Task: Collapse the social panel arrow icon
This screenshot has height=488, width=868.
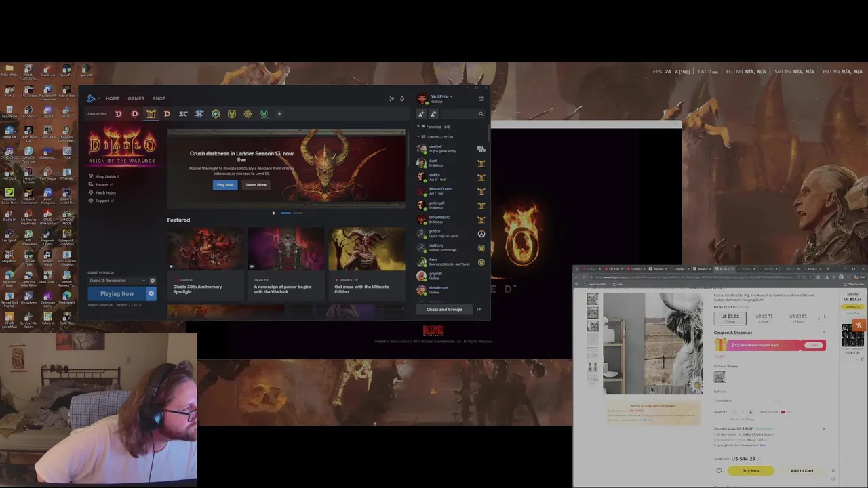Action: [x=479, y=310]
